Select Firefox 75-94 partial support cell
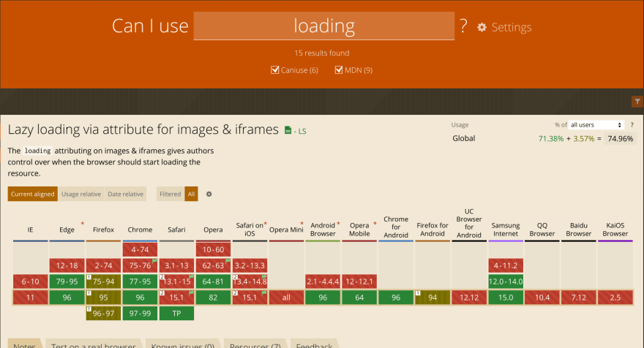Image resolution: width=644 pixels, height=348 pixels. coord(103,281)
